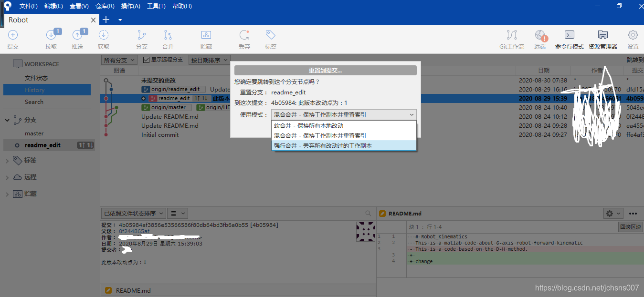
Task: Click parent commit link 0f244865af
Action: [134, 231]
